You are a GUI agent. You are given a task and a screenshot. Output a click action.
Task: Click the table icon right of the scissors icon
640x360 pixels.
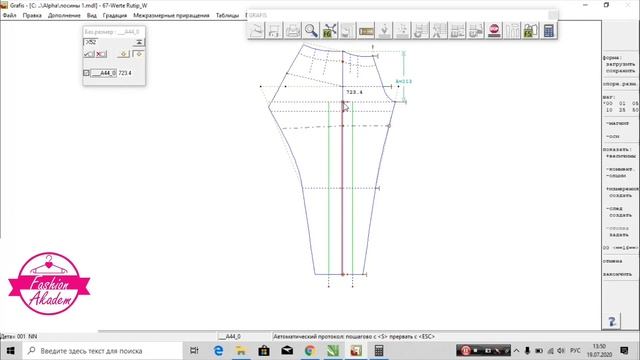(458, 31)
